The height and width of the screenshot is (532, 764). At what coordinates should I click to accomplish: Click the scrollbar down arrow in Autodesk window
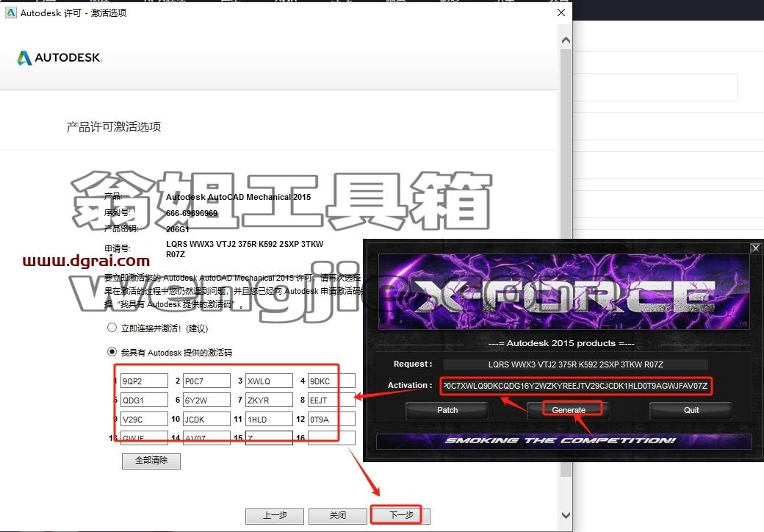pos(566,515)
